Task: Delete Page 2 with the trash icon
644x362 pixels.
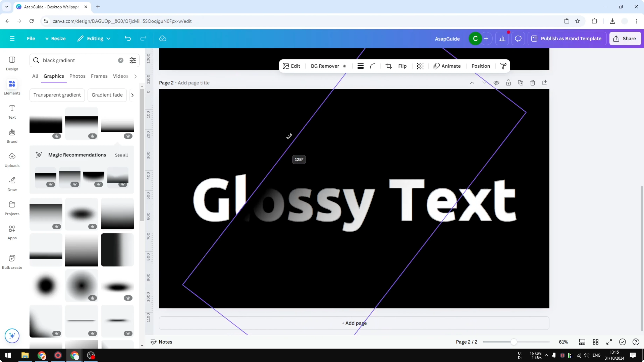Action: click(533, 83)
